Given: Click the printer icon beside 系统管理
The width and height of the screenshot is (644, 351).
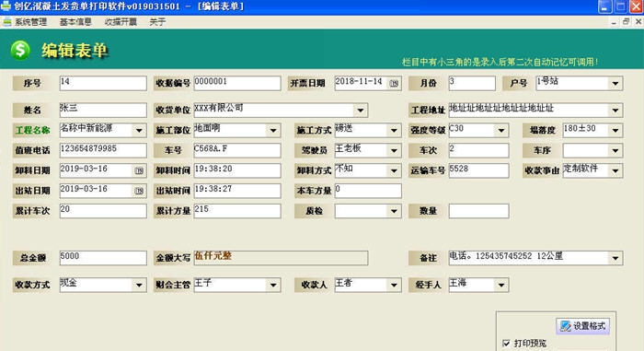Looking at the screenshot, I should tap(7, 22).
